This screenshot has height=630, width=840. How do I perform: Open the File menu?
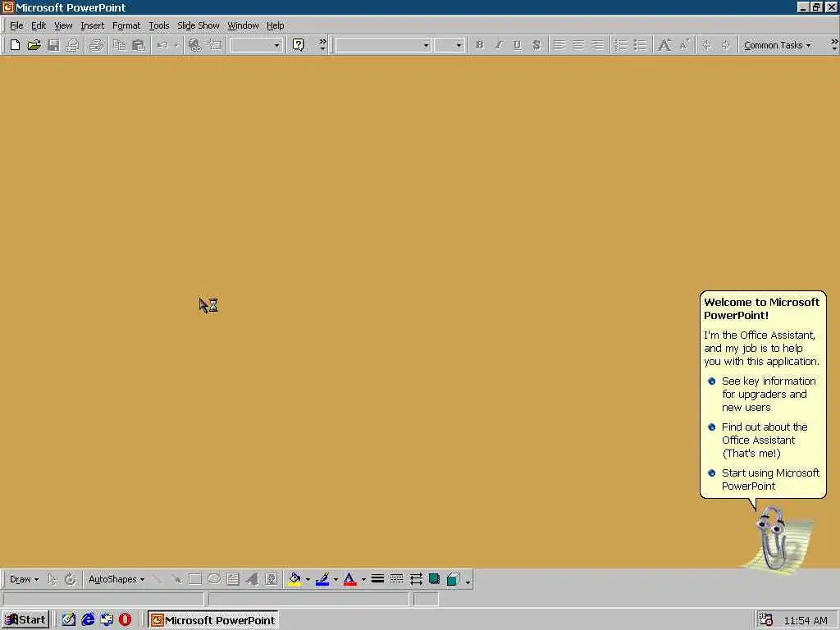pyautogui.click(x=16, y=25)
